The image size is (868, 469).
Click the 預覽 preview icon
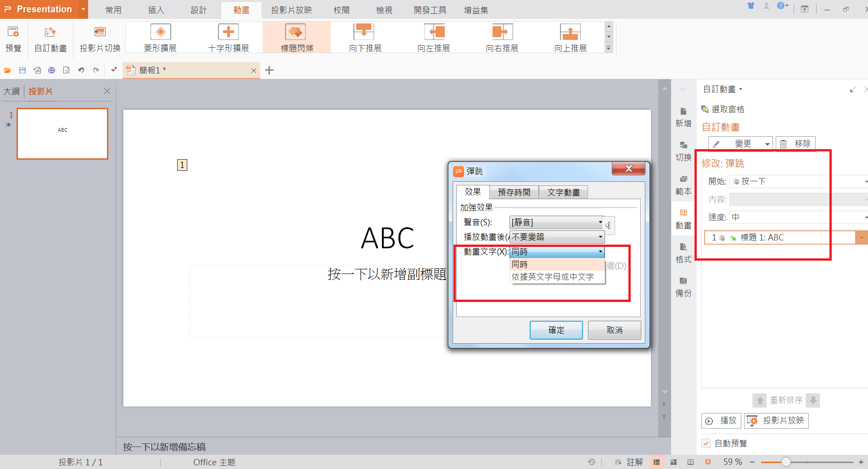(13, 39)
